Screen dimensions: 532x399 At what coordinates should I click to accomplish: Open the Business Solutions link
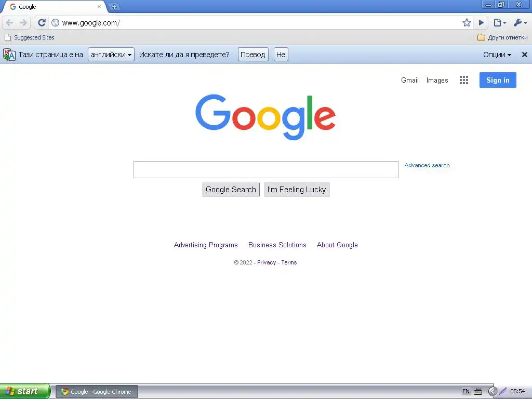pos(277,245)
